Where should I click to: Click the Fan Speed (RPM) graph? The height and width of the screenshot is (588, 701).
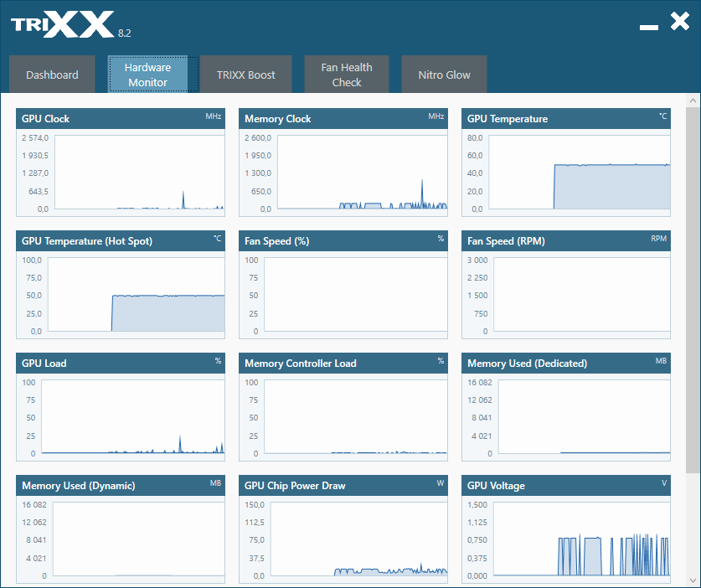[x=581, y=294]
